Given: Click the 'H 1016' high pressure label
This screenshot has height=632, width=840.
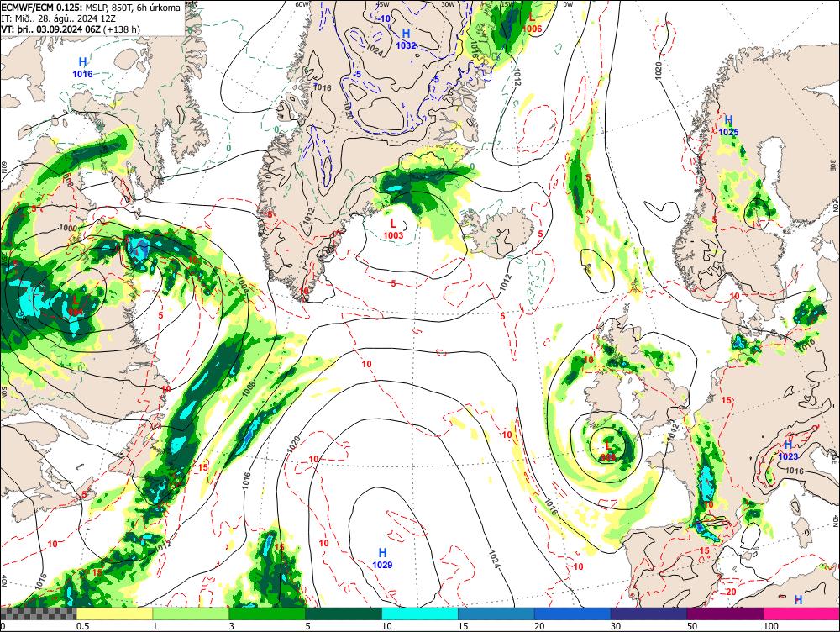Looking at the screenshot, I should [x=82, y=67].
